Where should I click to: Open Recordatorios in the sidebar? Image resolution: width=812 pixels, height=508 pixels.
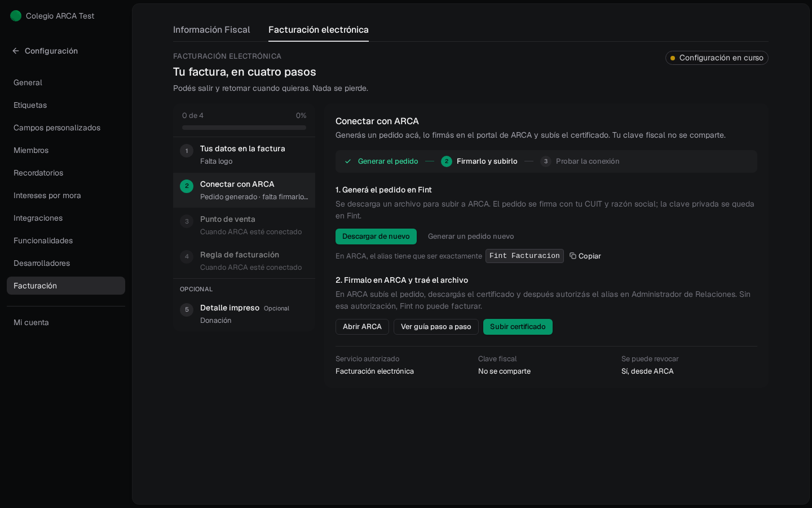66,173
